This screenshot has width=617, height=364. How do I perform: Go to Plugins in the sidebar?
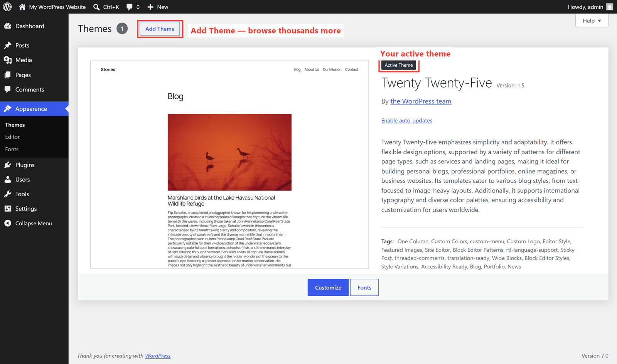[x=34, y=165]
